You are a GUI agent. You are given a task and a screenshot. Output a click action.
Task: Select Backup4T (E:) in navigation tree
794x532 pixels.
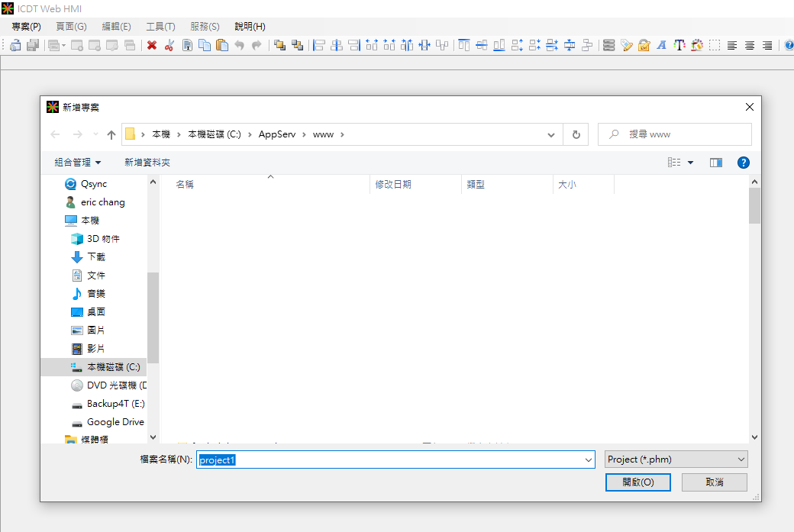[x=115, y=404]
